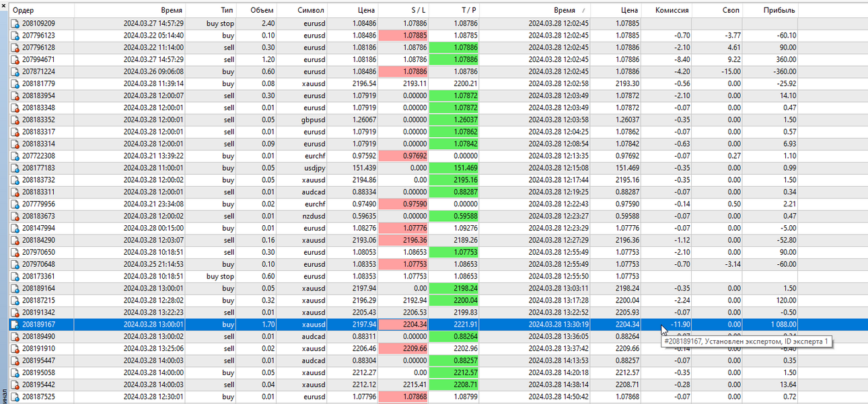Click the open time 2024.03.26 09:06:08
868x404 pixels.
(154, 72)
